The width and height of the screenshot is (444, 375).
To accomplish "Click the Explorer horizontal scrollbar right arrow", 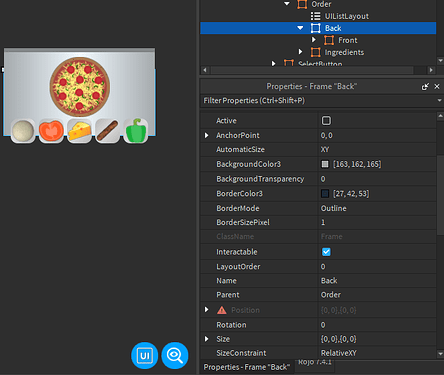I will (x=431, y=70).
